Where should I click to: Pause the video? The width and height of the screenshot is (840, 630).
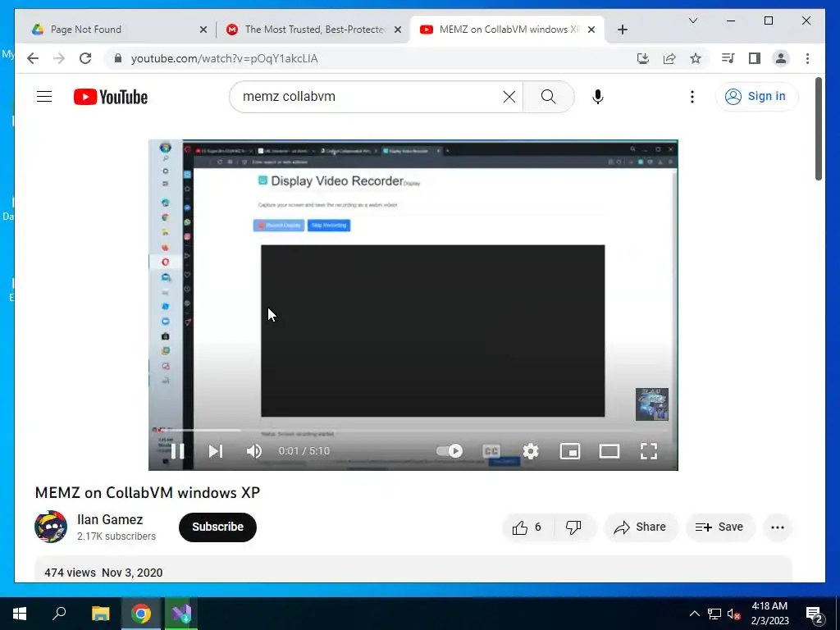[177, 451]
